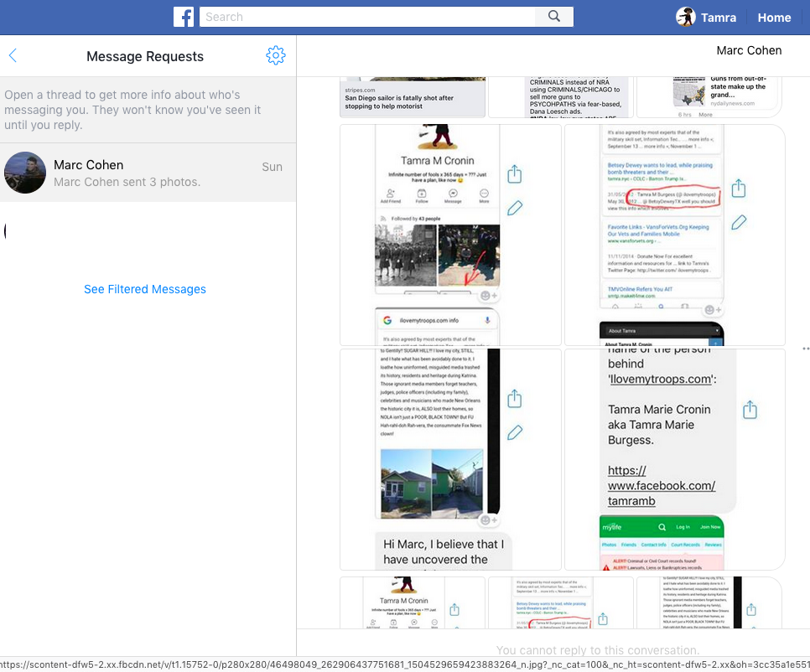Open the nydailynews guns article thumbnail
This screenshot has height=672, width=810.
[x=709, y=97]
